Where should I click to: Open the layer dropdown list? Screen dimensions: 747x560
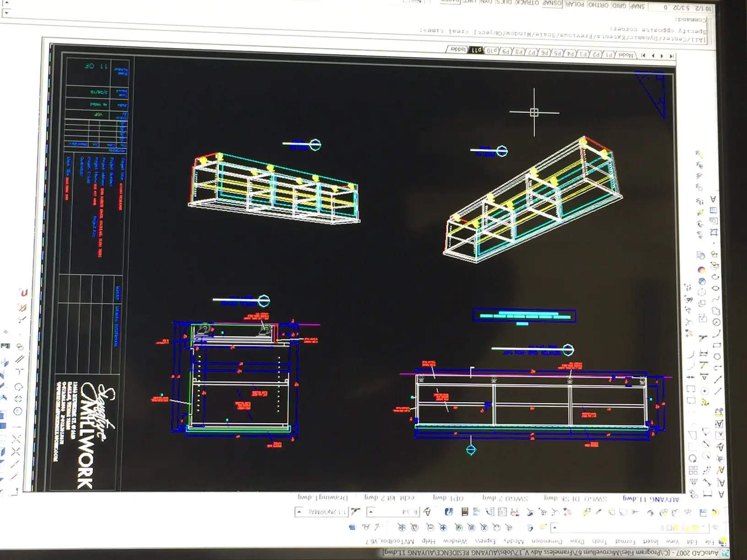(555, 528)
